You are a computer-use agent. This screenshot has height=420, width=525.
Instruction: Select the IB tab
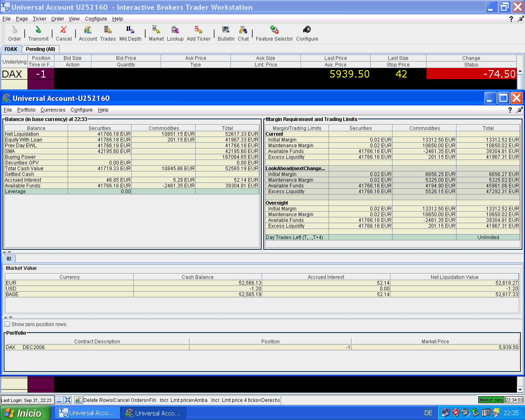click(x=9, y=259)
